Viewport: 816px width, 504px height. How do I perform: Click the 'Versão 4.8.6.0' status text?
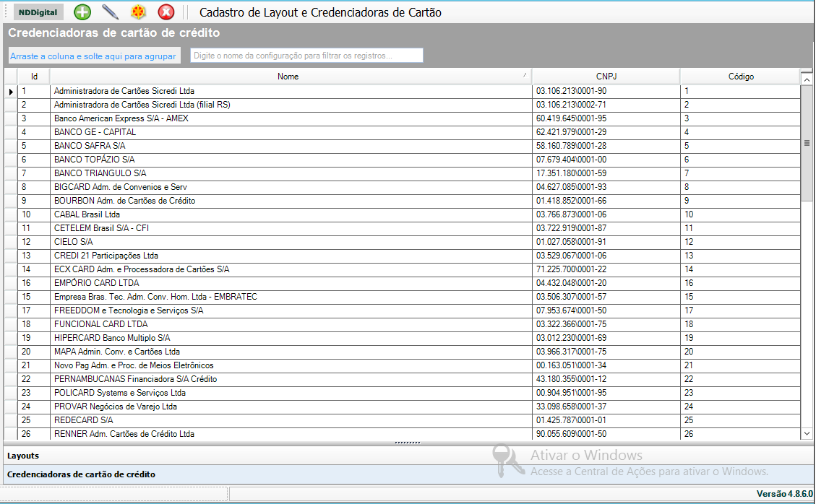point(784,494)
